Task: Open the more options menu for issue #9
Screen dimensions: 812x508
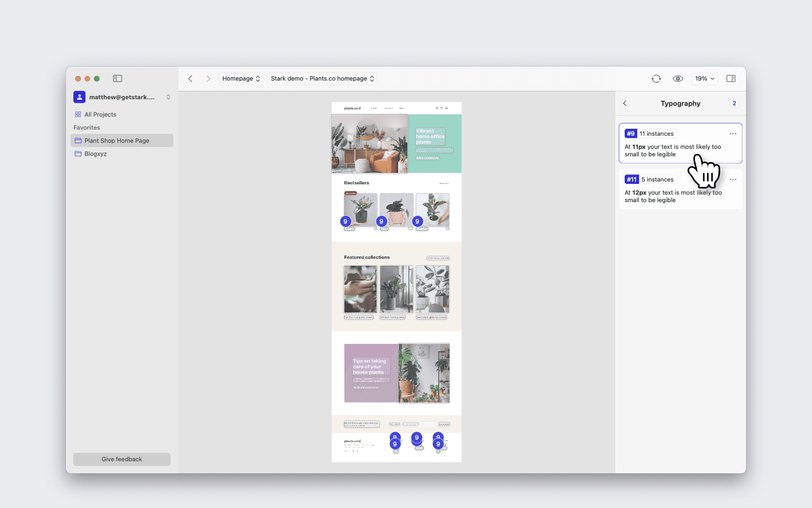Action: coord(733,134)
